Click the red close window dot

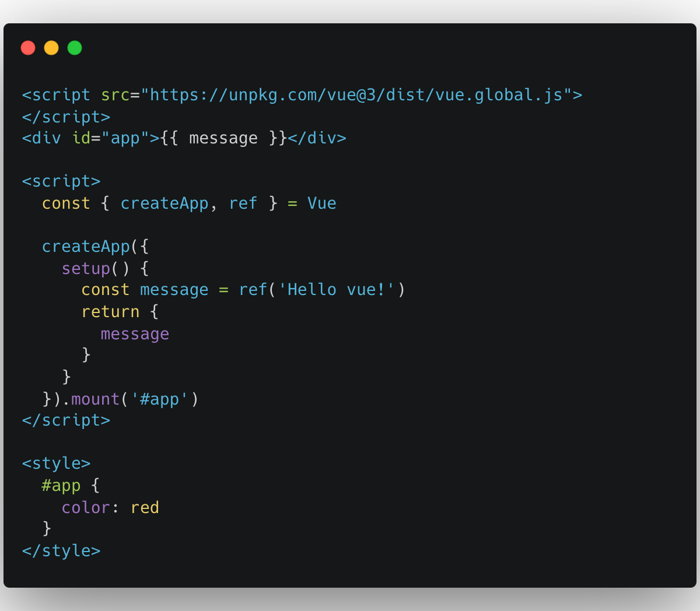(28, 48)
